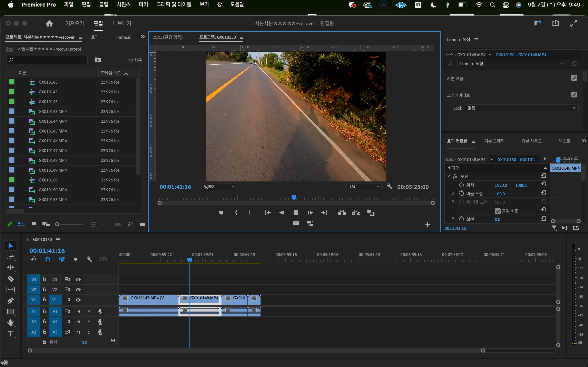
Task: Select the Hand tool
Action: pyautogui.click(x=10, y=323)
